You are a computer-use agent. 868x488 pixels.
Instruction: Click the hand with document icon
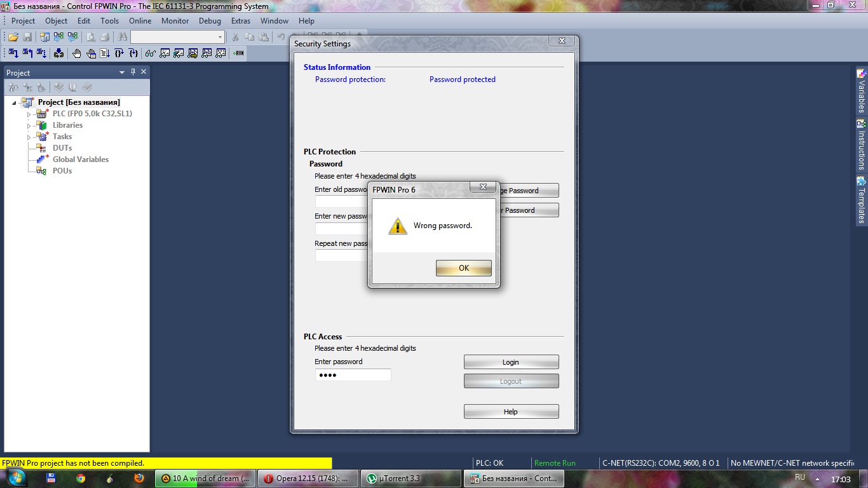click(91, 53)
